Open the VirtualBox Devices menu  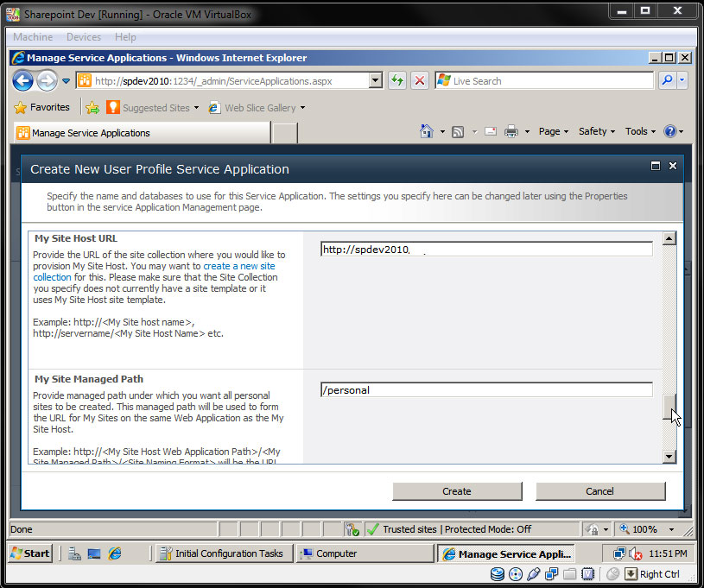[84, 37]
